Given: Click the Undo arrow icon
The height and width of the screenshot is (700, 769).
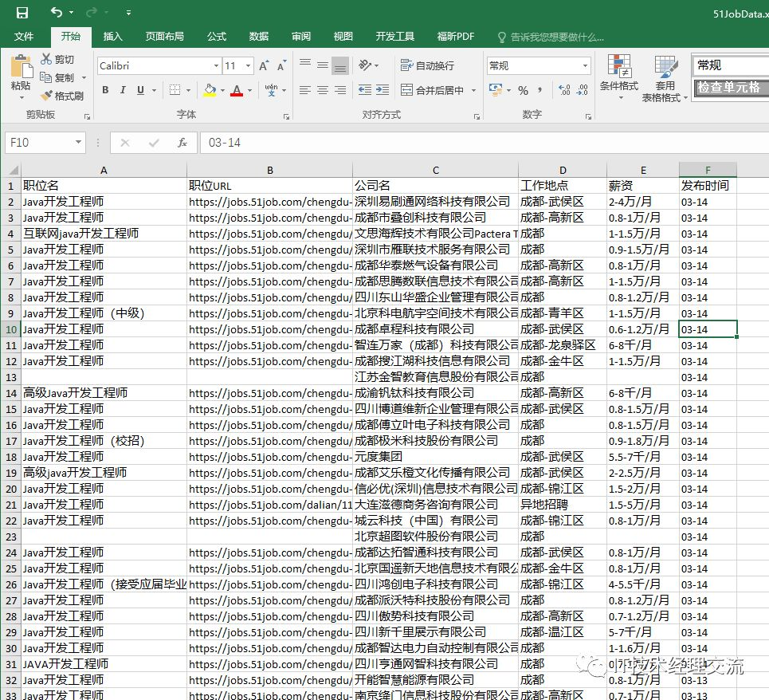Looking at the screenshot, I should tap(57, 12).
